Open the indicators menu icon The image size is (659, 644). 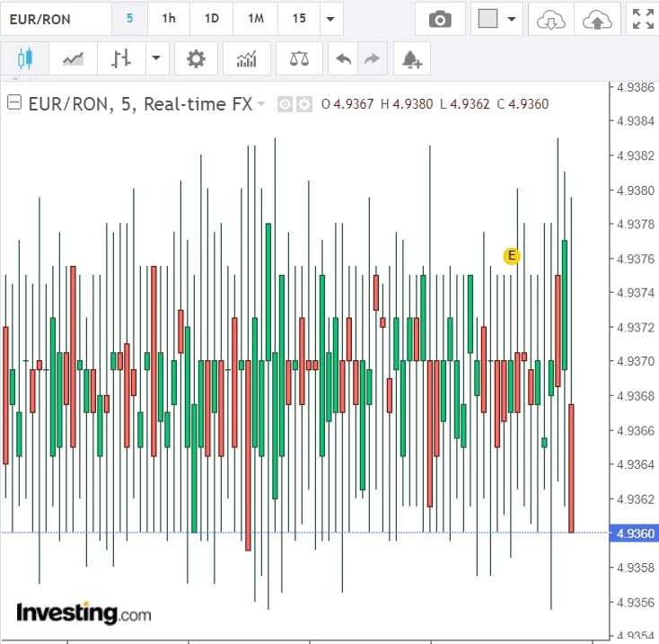click(246, 59)
